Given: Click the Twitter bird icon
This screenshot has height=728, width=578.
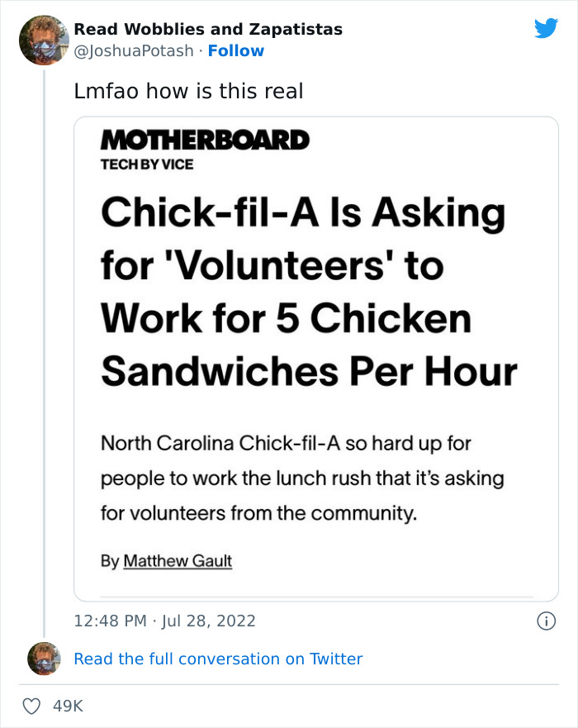Looking at the screenshot, I should tap(547, 26).
